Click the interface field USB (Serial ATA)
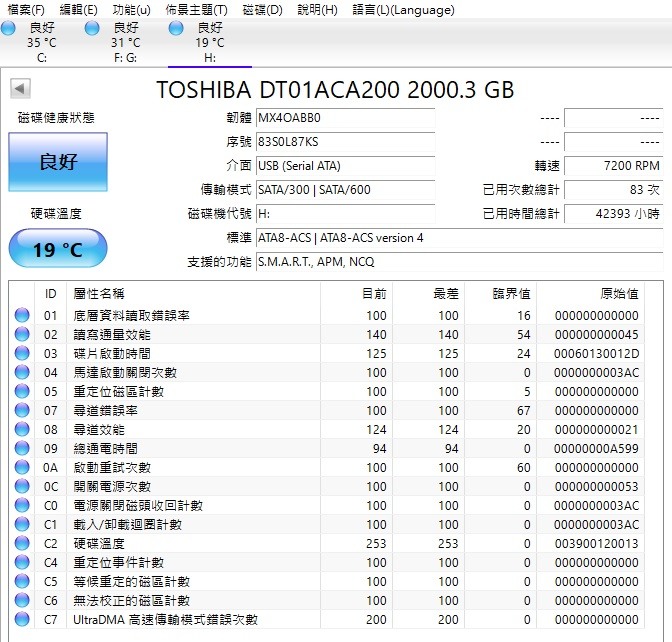Screen dimensions: 672x642 point(345,166)
